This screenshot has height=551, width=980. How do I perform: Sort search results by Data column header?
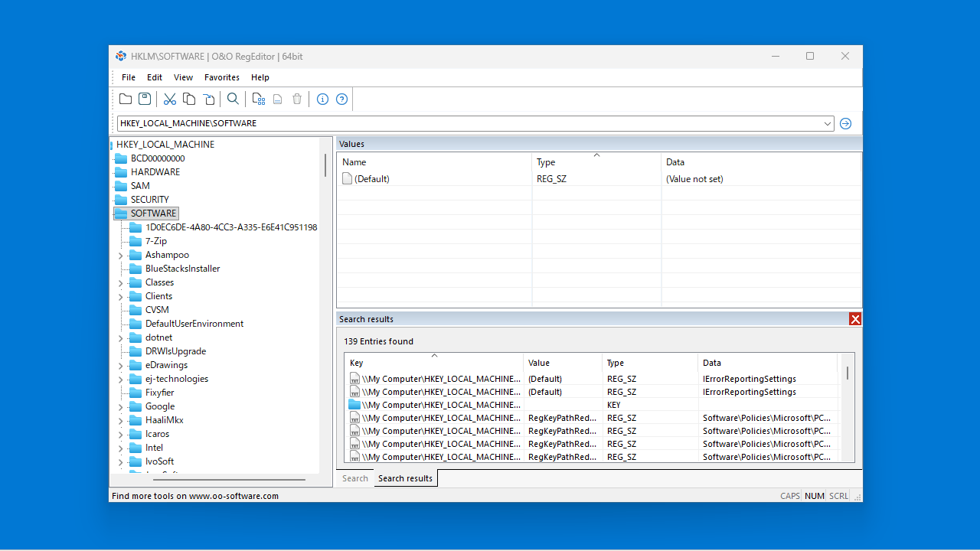click(x=768, y=363)
